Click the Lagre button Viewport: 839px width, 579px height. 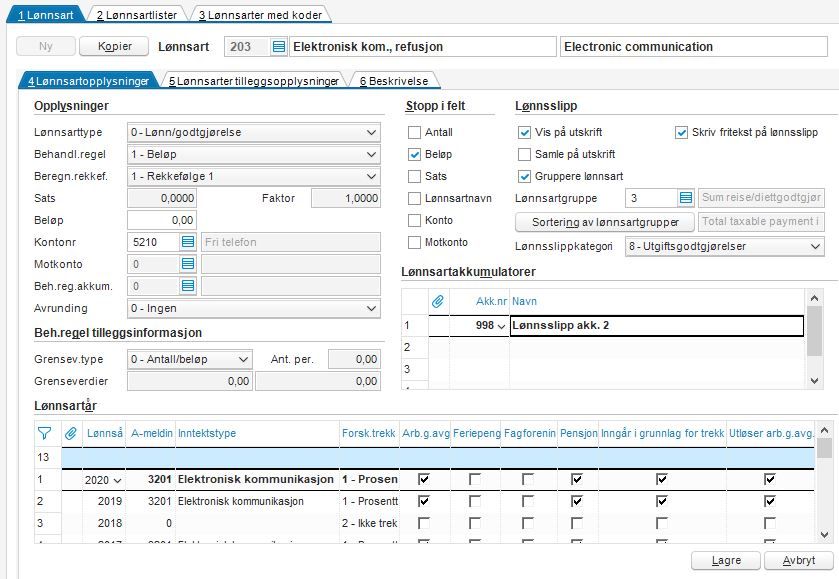pos(726,560)
